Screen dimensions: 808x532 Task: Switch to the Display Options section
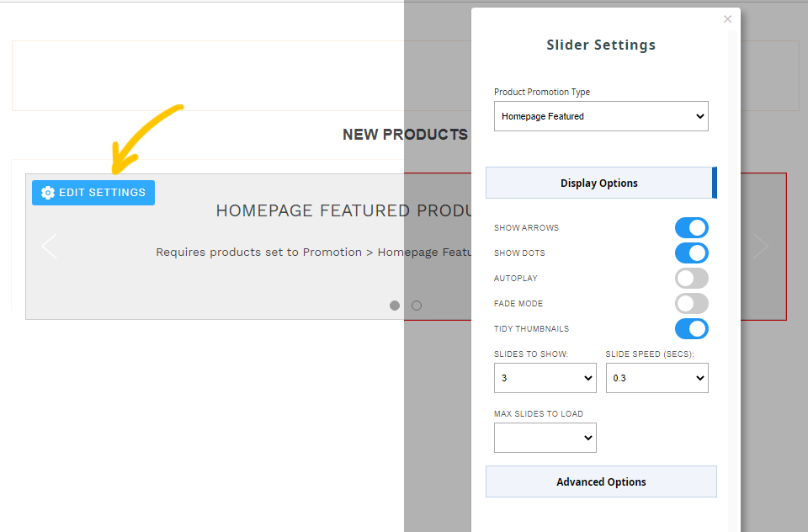pyautogui.click(x=599, y=184)
